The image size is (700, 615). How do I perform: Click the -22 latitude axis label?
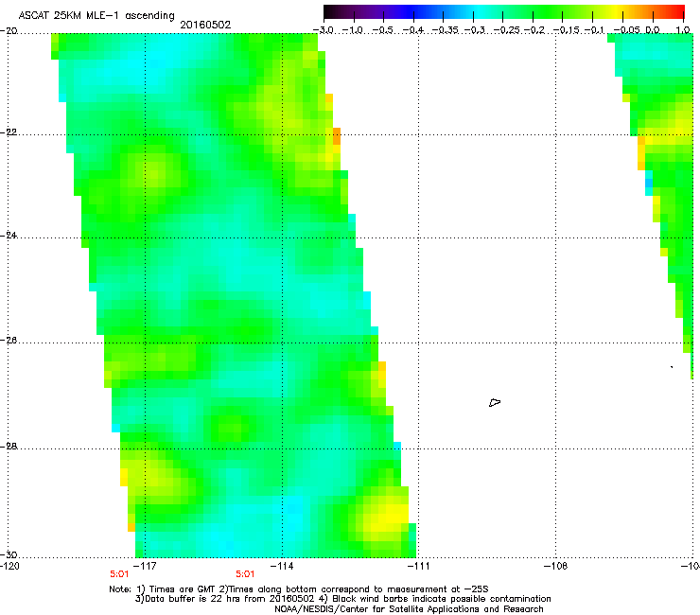pos(9,132)
